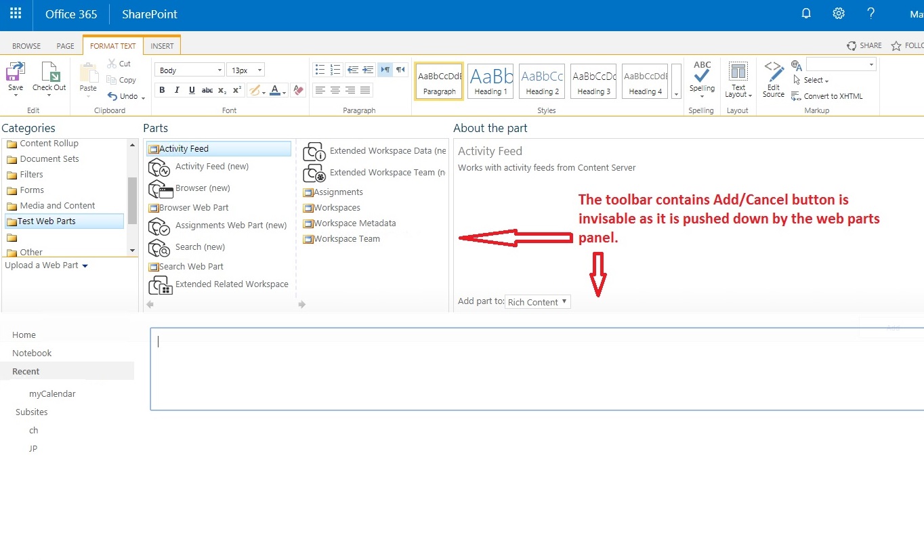Toggle the bulleted list formatting

click(319, 68)
